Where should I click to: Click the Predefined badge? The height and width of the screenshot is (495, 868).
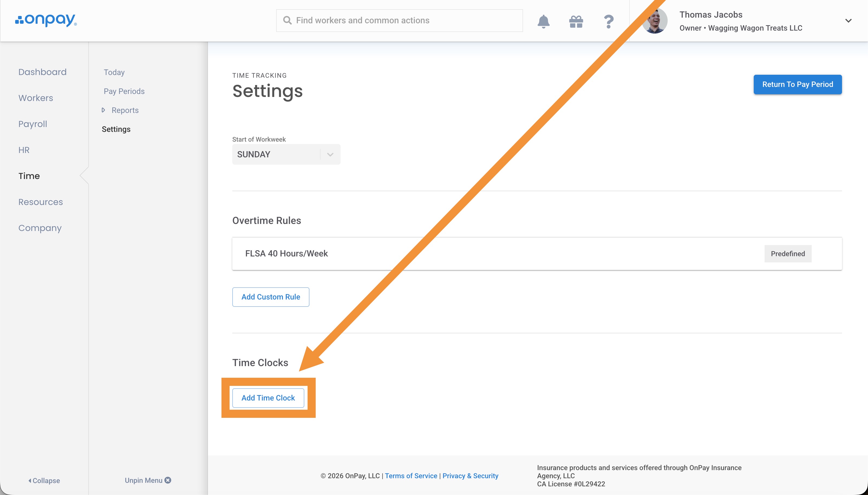tap(788, 254)
